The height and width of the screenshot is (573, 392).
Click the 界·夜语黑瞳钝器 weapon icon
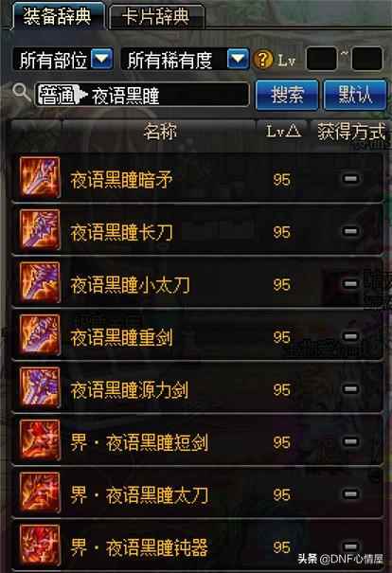40,545
